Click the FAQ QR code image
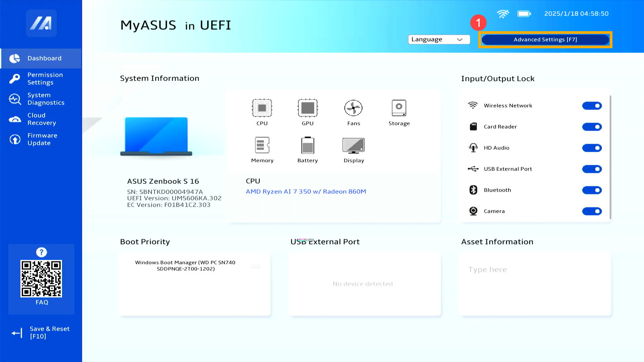644x362 pixels. [41, 279]
